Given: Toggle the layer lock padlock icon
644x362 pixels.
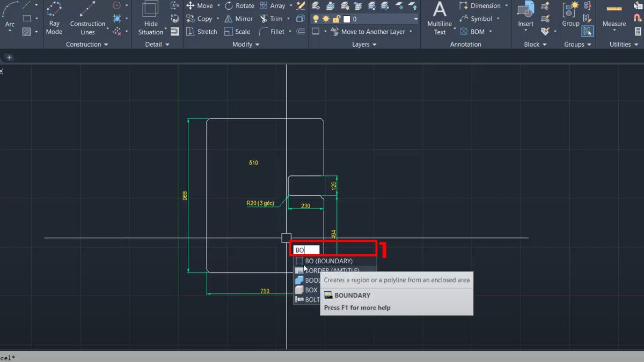Looking at the screenshot, I should [x=336, y=19].
